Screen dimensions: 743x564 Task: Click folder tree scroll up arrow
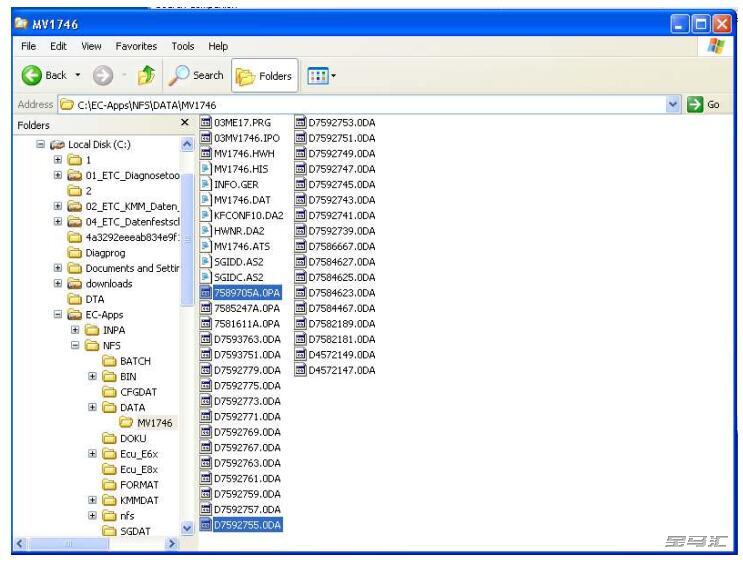pyautogui.click(x=187, y=144)
